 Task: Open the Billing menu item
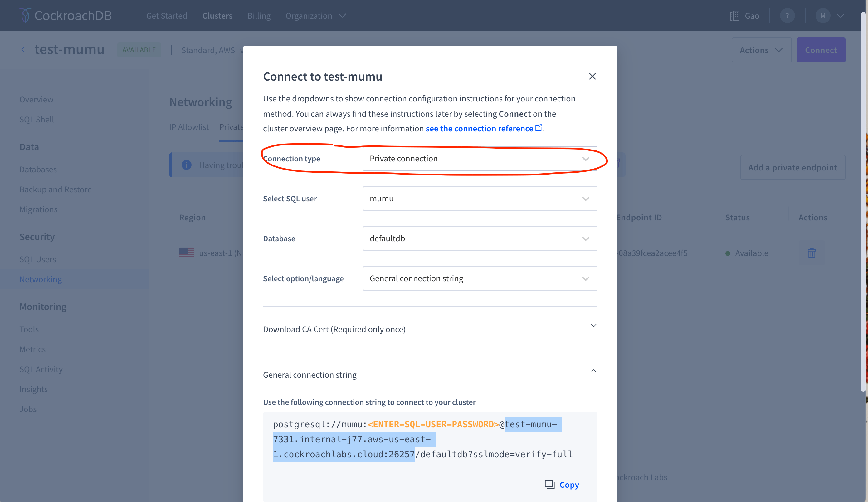[x=259, y=16]
